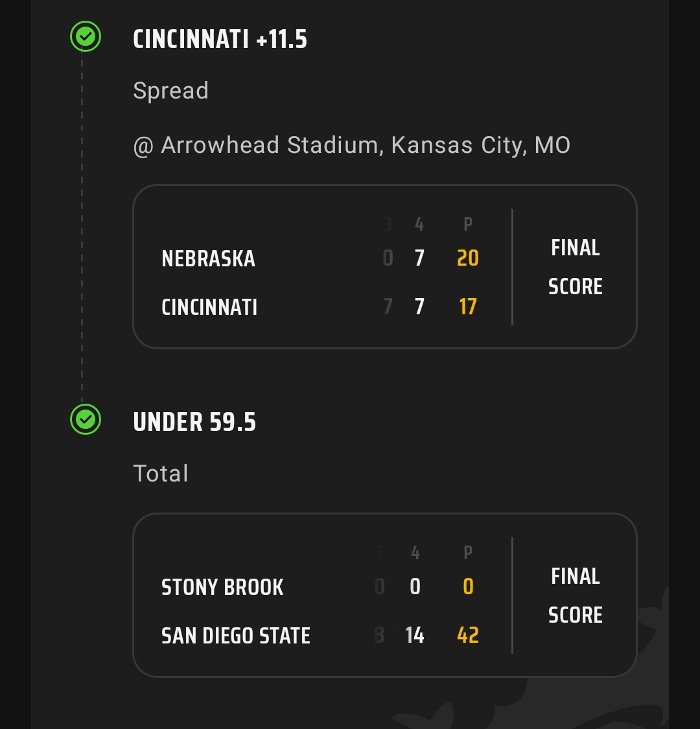Select the Spread bet type label
Viewport: 700px width, 729px height.
point(170,91)
